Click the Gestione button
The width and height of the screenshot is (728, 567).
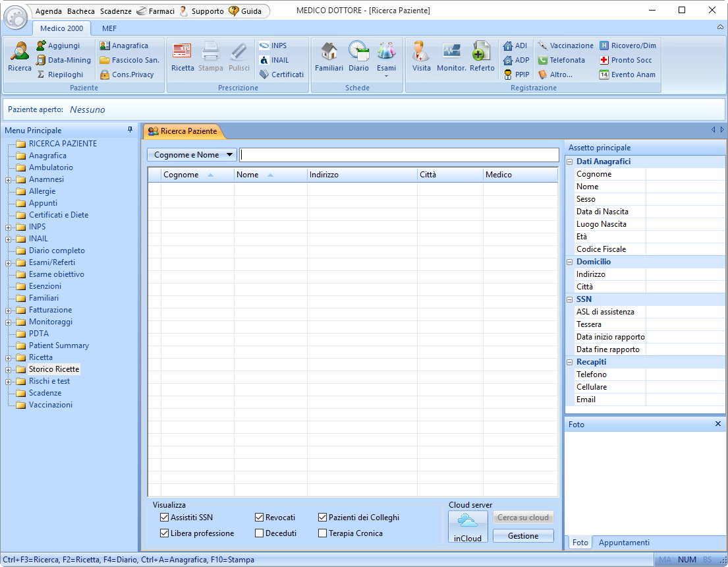(523, 536)
